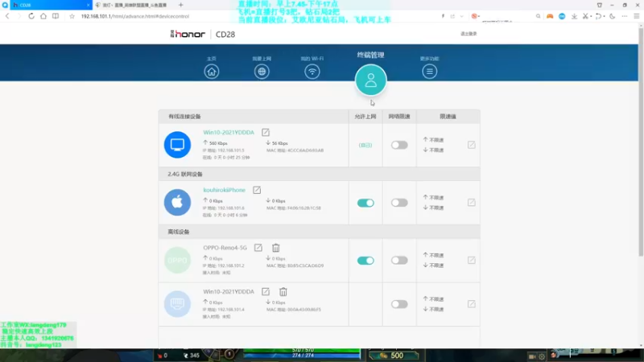Viewport: 644px width, 362px height.
Task: Click the browser address bar URL
Action: [x=135, y=16]
